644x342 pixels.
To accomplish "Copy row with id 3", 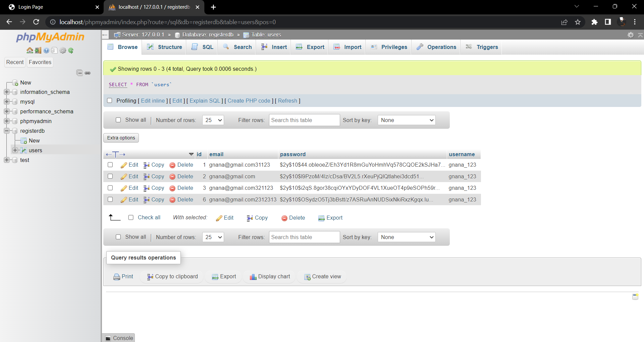I will tap(154, 188).
